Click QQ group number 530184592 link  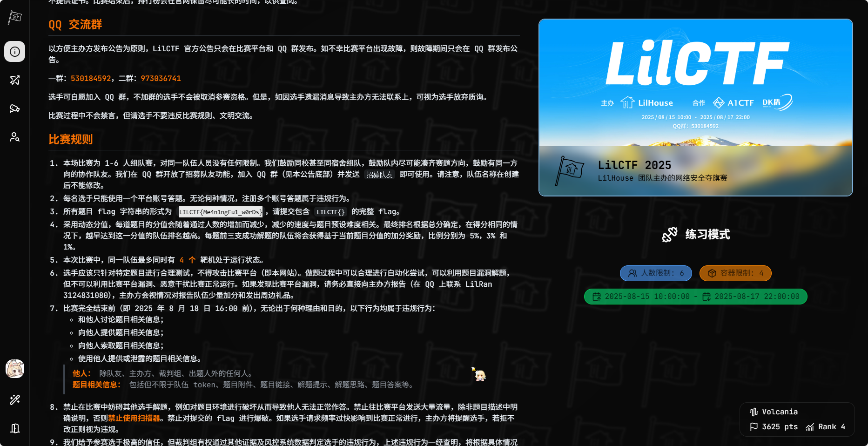91,79
